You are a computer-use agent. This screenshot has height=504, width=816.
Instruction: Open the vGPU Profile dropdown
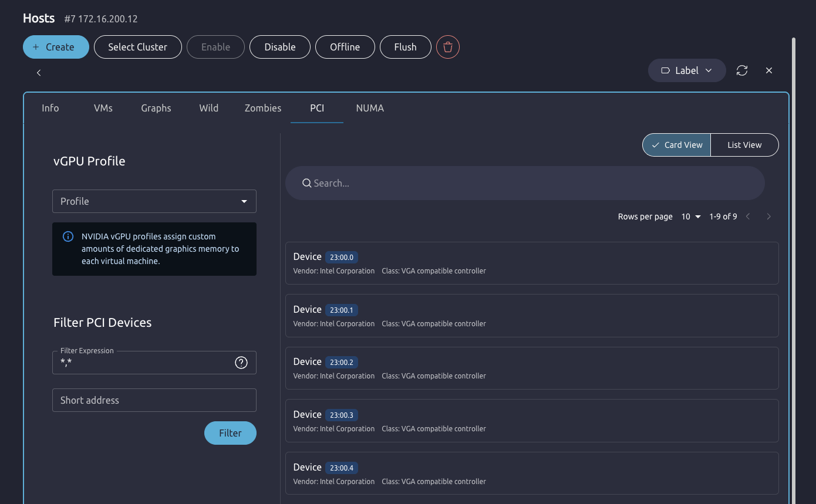(x=154, y=201)
